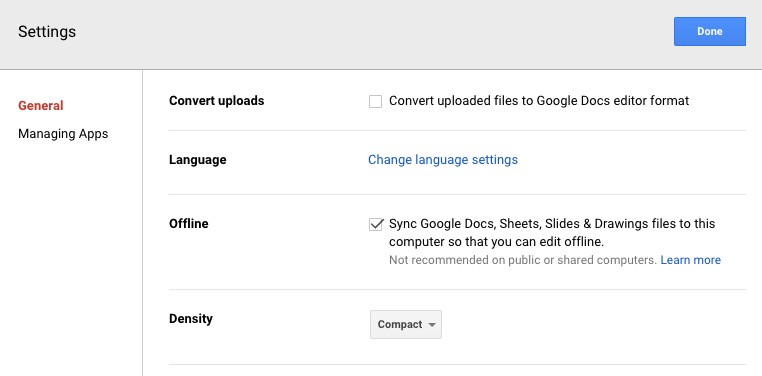Click the Convert uploads heading
The width and height of the screenshot is (762, 376).
point(217,101)
